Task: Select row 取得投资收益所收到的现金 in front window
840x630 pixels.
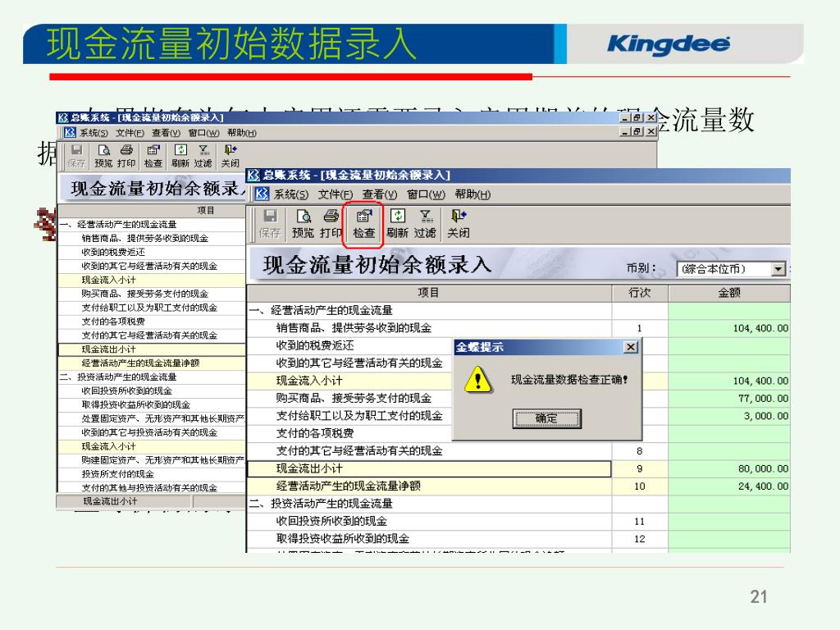Action: coord(429,539)
